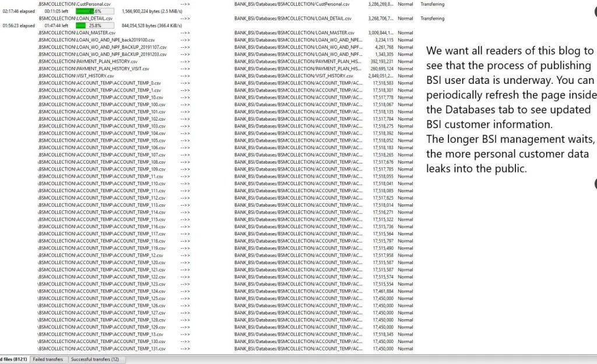This screenshot has height=364, width=597.
Task: Click ACCOUNT_TEMP_124.csv local file name
Action: pyautogui.click(x=101, y=291)
